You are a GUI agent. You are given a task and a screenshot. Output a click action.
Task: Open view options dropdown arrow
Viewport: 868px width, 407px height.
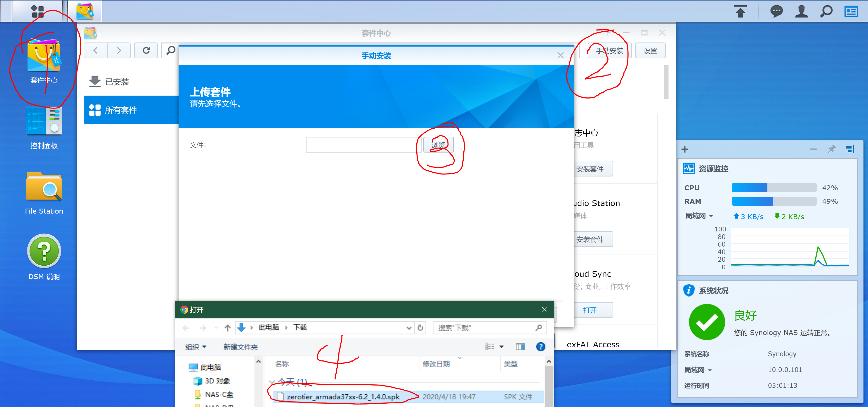click(x=501, y=347)
